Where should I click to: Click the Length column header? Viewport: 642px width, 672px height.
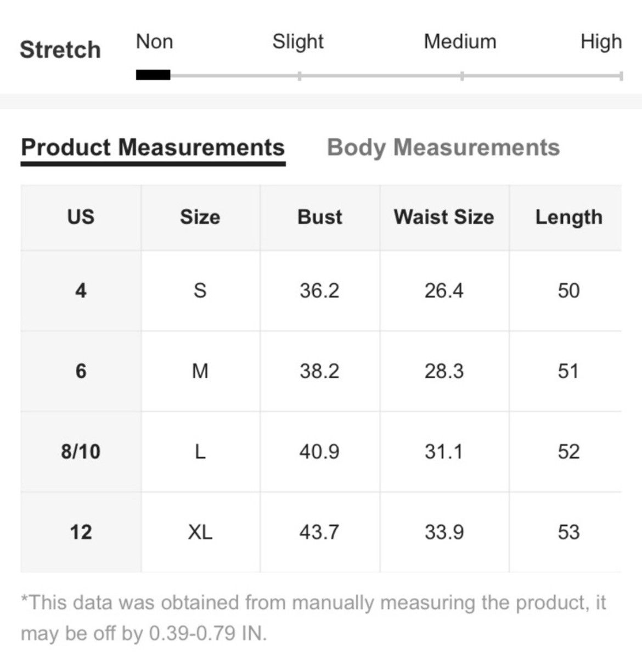pyautogui.click(x=568, y=217)
